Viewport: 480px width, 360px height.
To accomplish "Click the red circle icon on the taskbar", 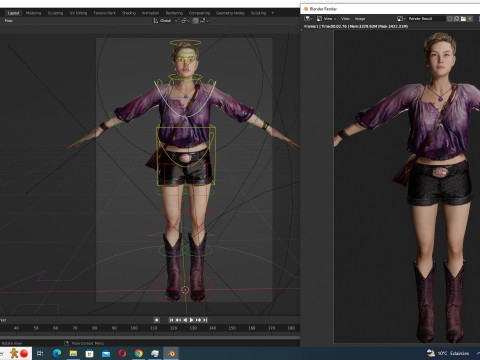I will point(24,353).
